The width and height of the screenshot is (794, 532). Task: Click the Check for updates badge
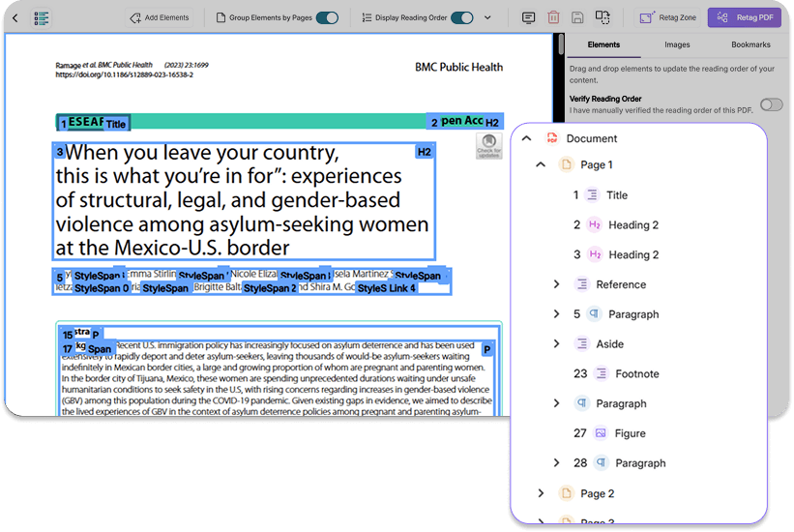(488, 146)
